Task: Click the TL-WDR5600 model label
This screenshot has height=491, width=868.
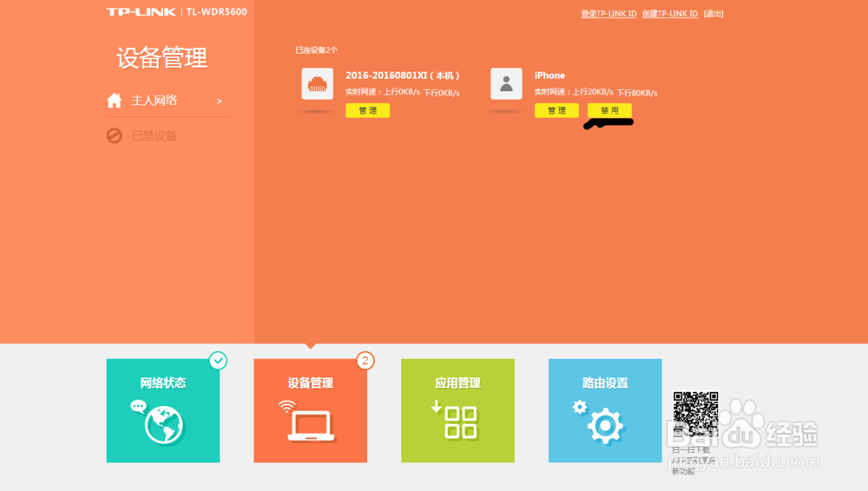Action: [216, 11]
